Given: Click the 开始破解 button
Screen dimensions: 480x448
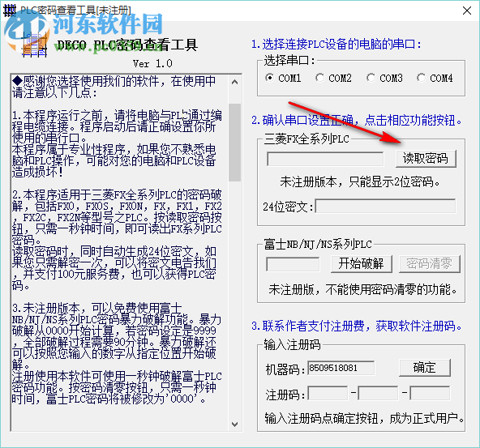Looking at the screenshot, I should (x=362, y=264).
